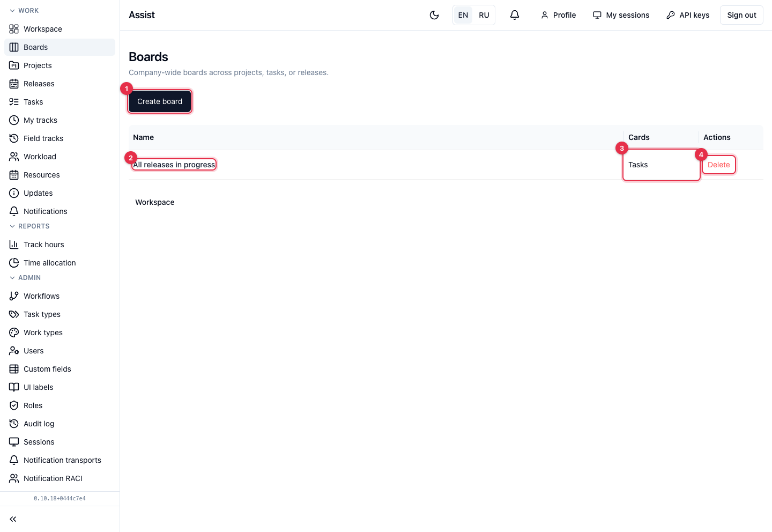Screen dimensions: 772x532
Task: Open UI labels in the sidebar
Action: point(60,387)
